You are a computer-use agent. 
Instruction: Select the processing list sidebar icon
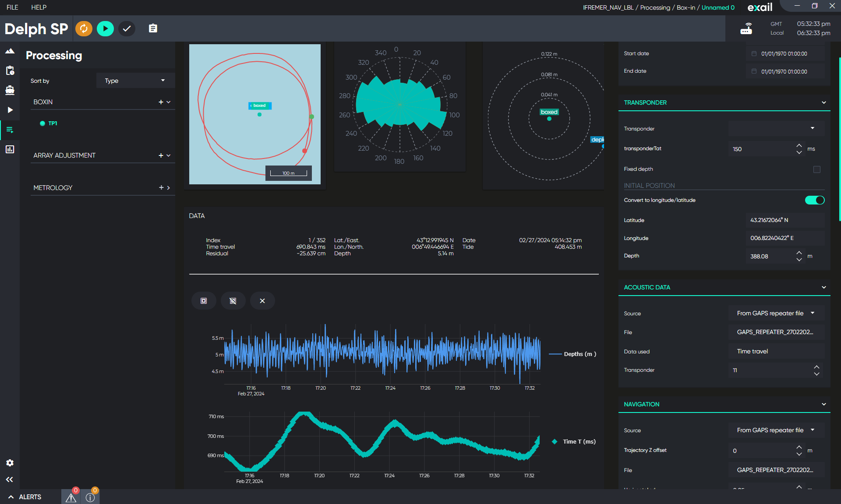[10, 130]
